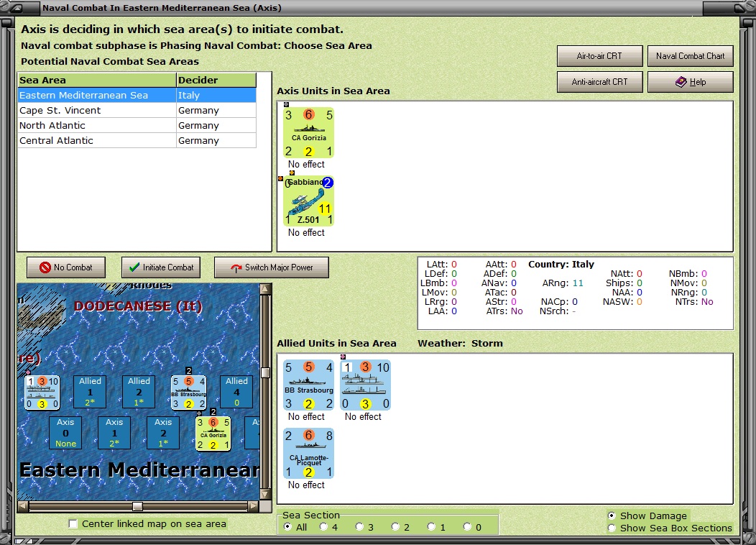
Task: Click the title bar control at the top right
Action: click(x=740, y=8)
